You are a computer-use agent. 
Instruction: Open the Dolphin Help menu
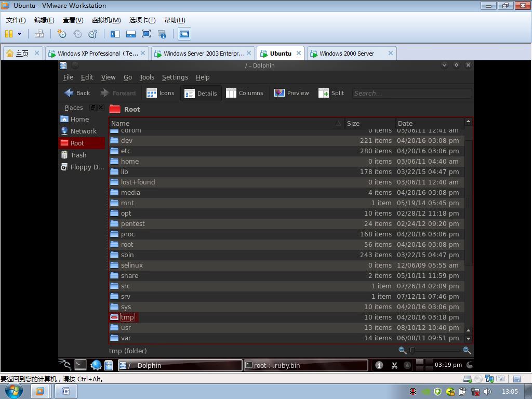point(203,77)
